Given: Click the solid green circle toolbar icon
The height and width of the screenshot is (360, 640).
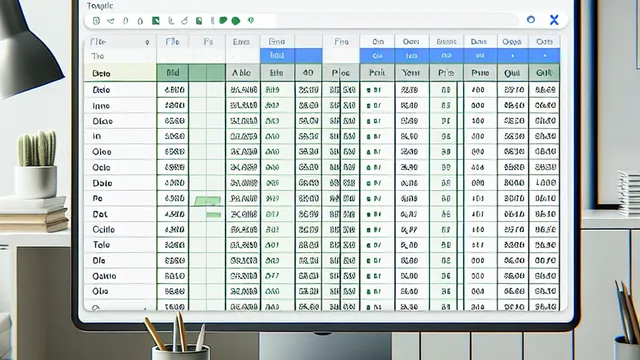Looking at the screenshot, I should [236, 21].
